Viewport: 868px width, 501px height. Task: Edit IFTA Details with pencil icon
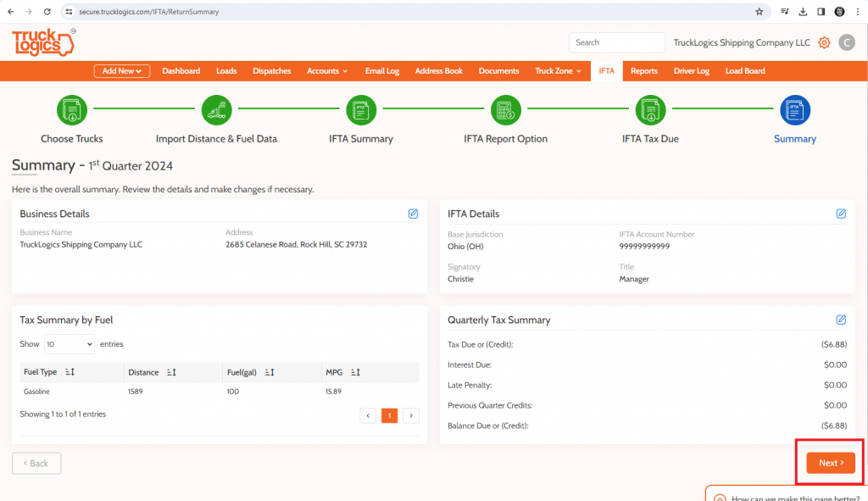click(x=841, y=214)
